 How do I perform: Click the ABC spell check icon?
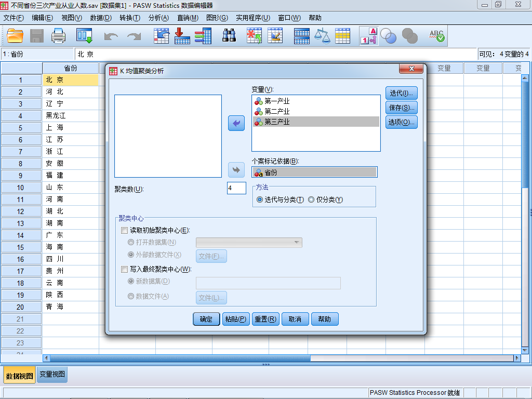point(436,36)
